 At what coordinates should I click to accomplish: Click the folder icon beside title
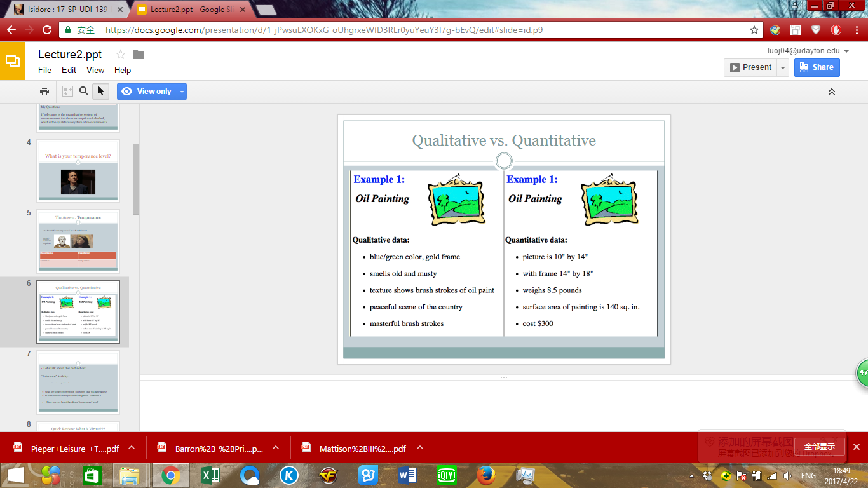point(139,55)
